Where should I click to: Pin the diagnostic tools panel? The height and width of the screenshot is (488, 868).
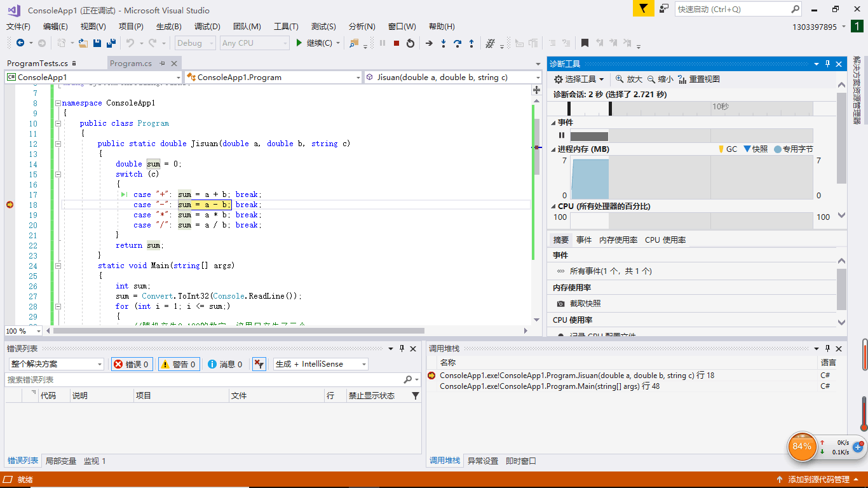point(828,64)
